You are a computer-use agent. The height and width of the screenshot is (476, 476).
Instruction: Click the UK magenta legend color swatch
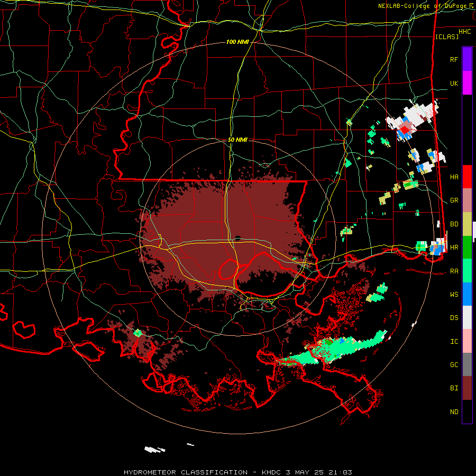point(467,83)
